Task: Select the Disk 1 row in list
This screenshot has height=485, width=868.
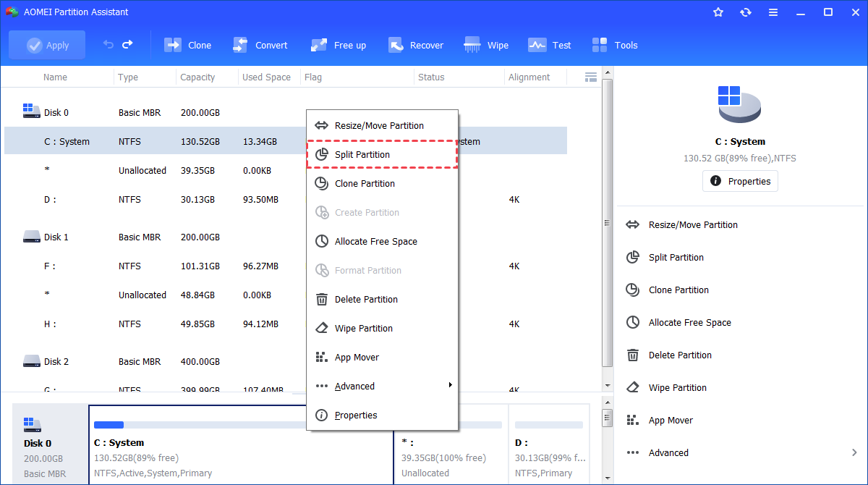Action: coord(286,237)
